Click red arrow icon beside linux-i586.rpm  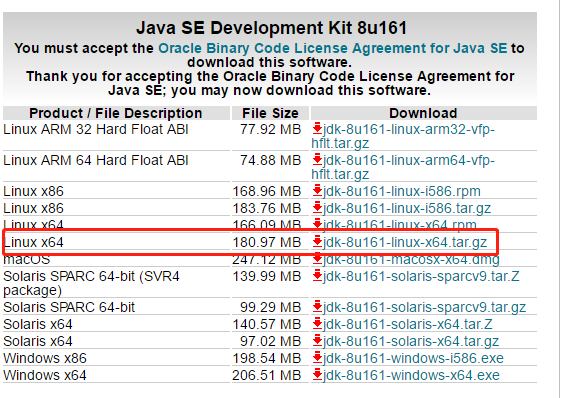[x=317, y=191]
